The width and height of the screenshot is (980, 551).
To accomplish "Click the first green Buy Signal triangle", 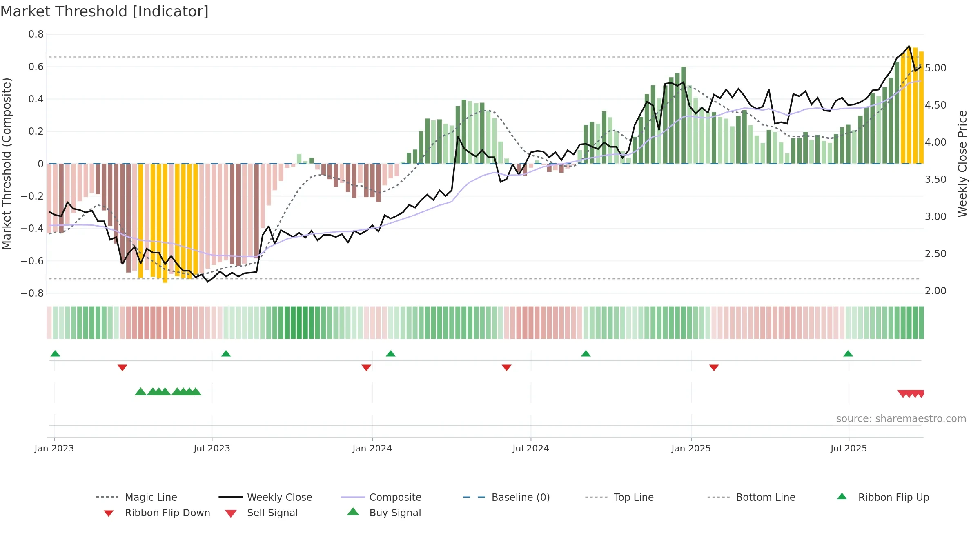I will point(140,391).
